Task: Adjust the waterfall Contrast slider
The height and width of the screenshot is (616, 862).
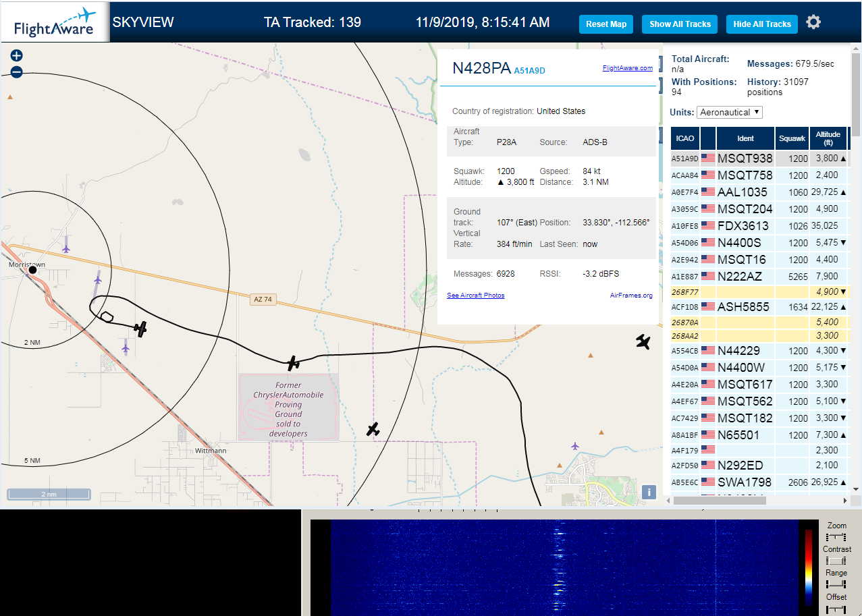Action: (836, 561)
